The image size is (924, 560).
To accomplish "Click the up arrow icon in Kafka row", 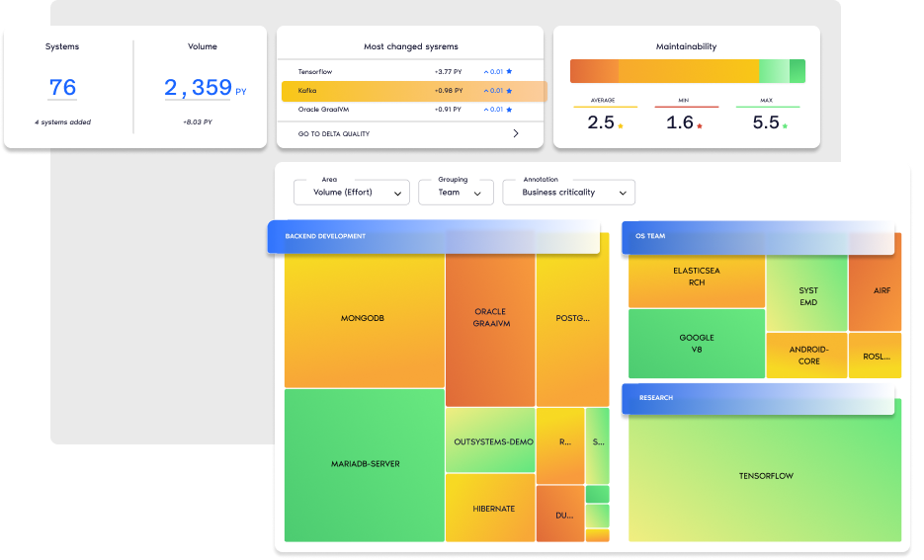I will 486,91.
